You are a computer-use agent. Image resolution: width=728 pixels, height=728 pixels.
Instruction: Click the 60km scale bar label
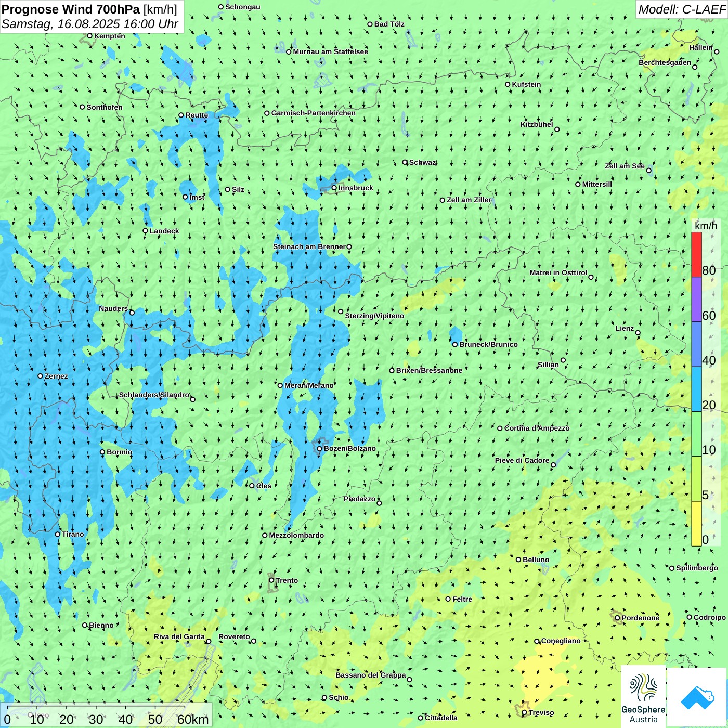click(193, 719)
